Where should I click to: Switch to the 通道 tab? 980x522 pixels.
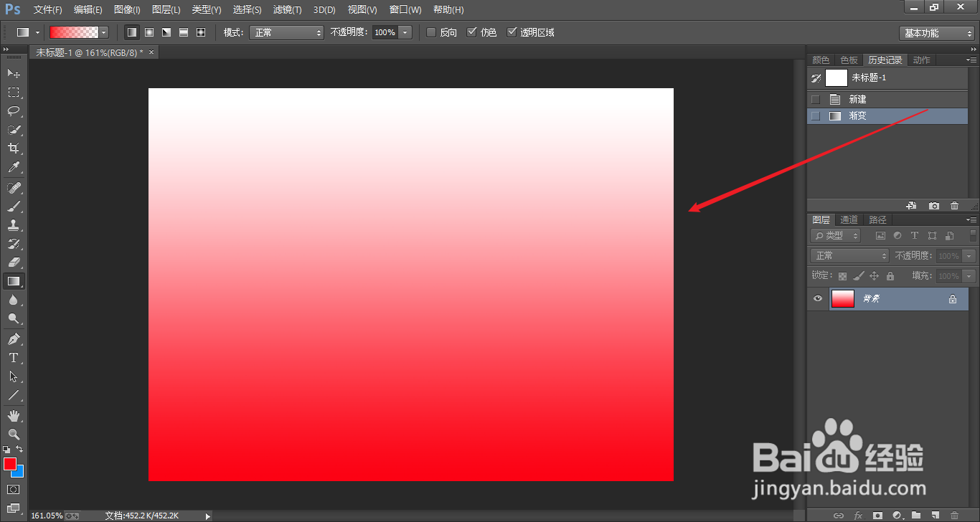[x=849, y=219]
